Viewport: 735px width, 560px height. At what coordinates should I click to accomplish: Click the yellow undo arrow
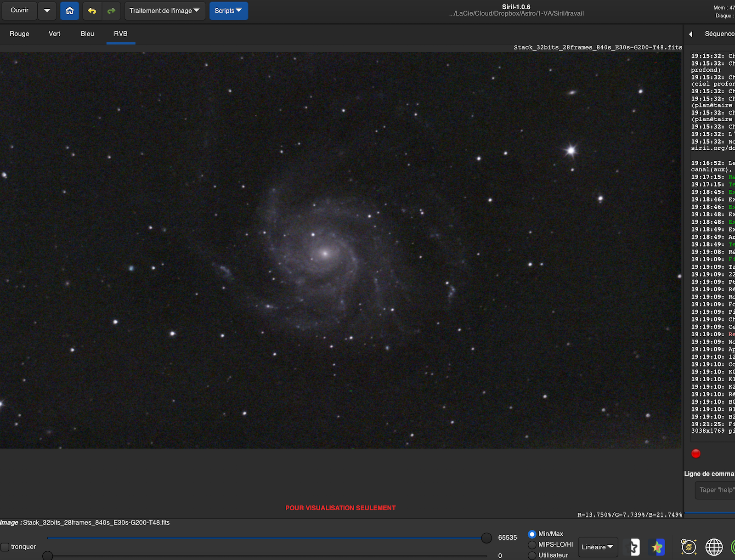point(92,11)
